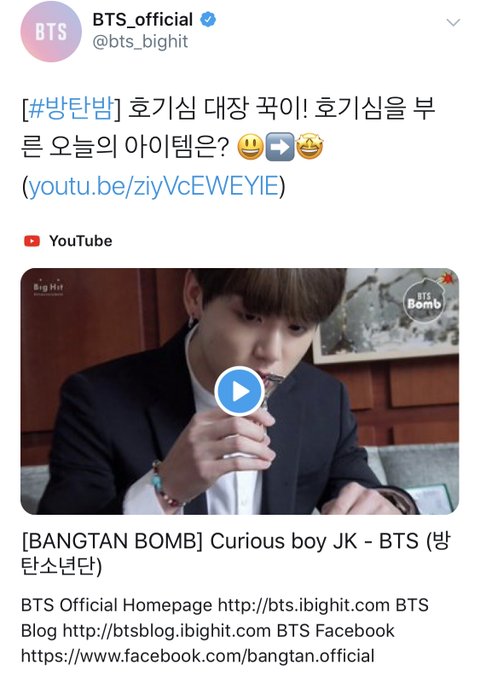Screen dimensions: 480x683
Task: Open the video thumbnail preview image
Action: click(240, 391)
